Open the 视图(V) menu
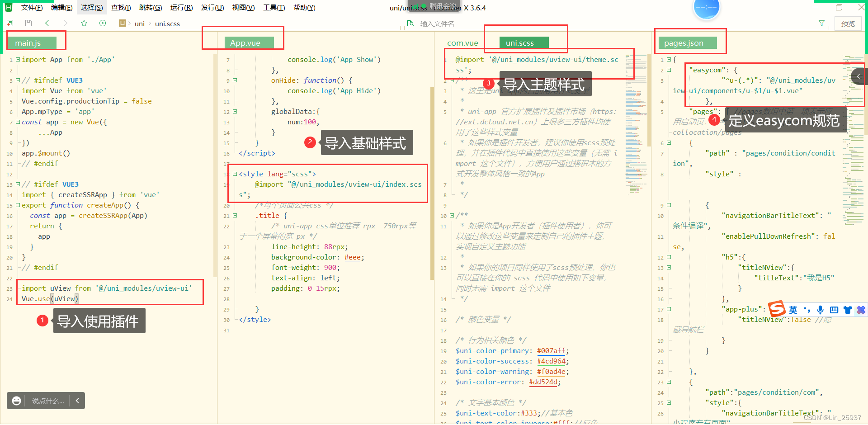The image size is (868, 425). pos(243,8)
